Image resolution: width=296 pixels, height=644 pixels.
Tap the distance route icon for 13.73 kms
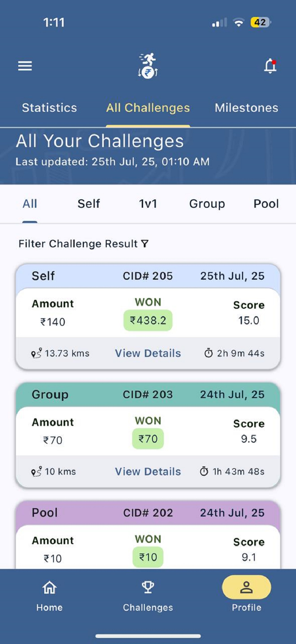click(x=36, y=353)
